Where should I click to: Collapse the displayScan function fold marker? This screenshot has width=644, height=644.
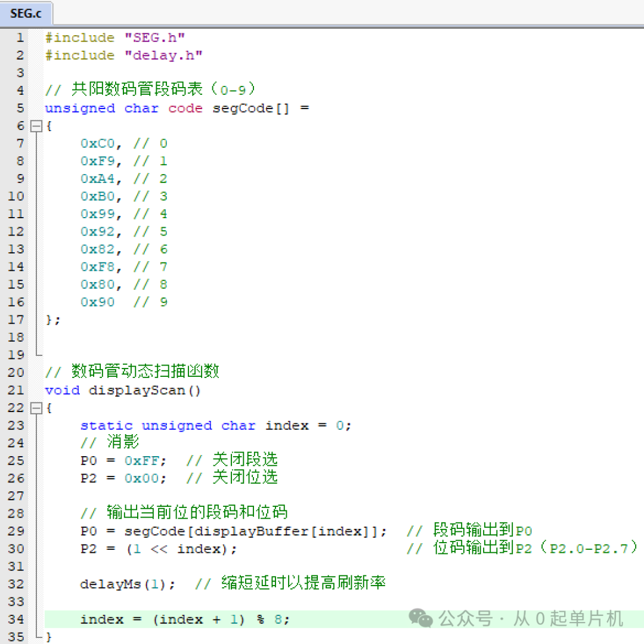tap(36, 408)
